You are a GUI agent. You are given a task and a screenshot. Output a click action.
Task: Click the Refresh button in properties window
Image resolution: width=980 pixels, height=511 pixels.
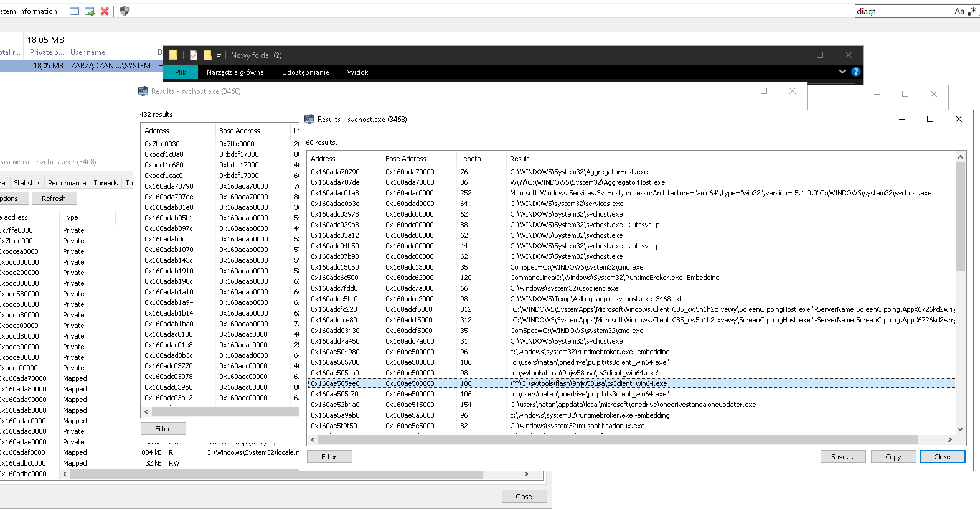pos(54,199)
